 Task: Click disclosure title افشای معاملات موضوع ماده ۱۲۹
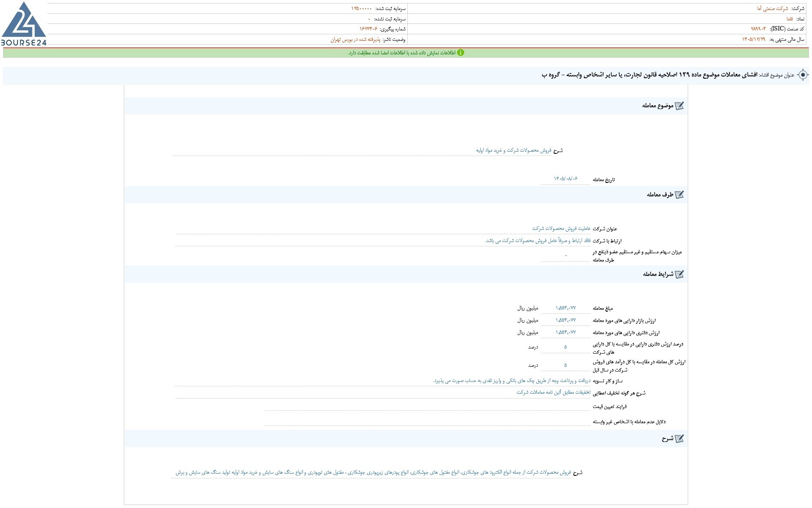[x=650, y=75]
